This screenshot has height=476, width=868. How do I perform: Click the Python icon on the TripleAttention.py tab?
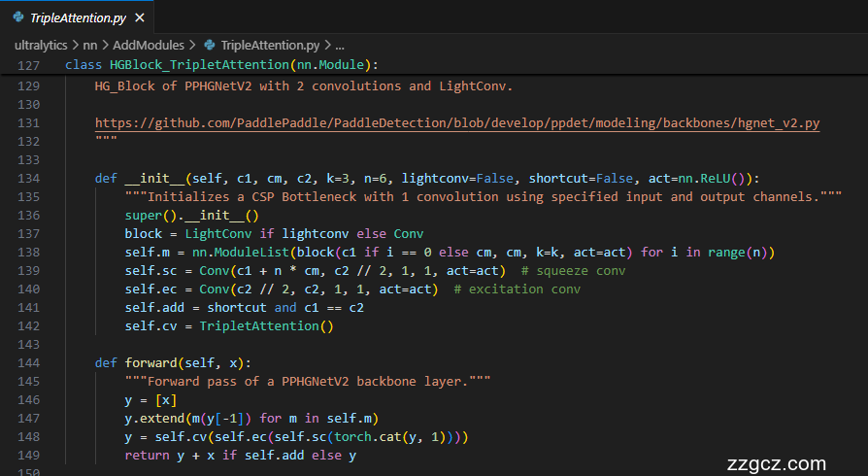[18, 17]
